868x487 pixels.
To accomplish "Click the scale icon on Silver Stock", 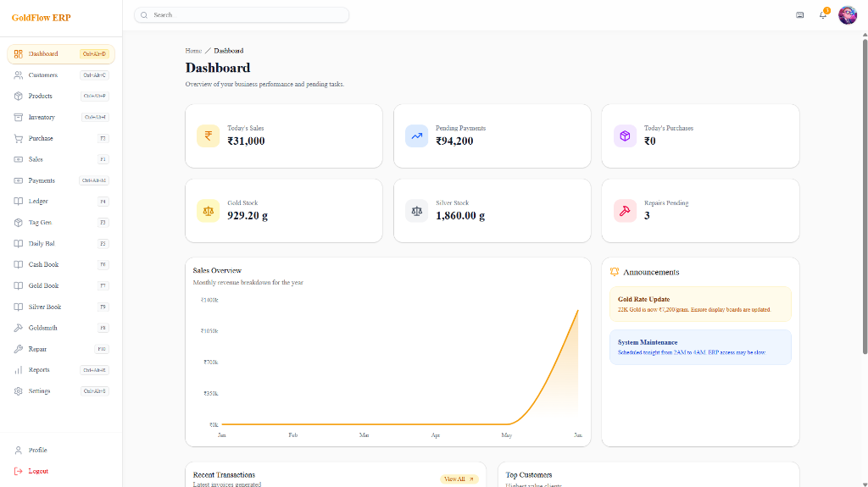I will (416, 211).
